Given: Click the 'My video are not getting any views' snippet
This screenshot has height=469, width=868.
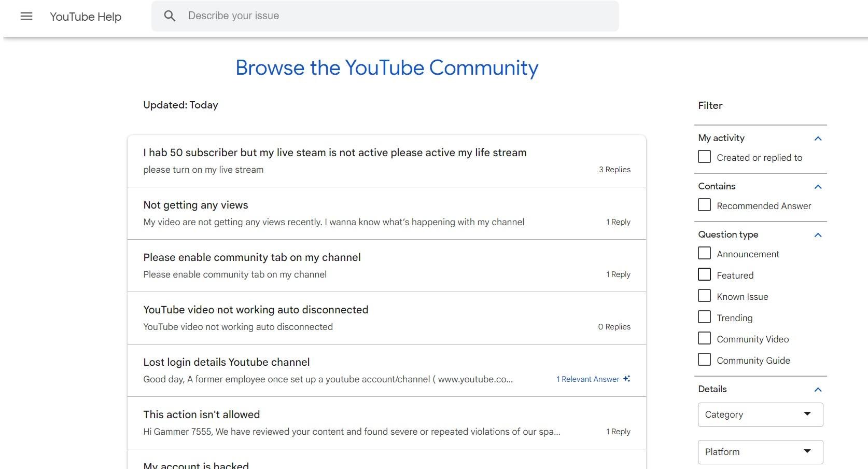Looking at the screenshot, I should point(334,222).
